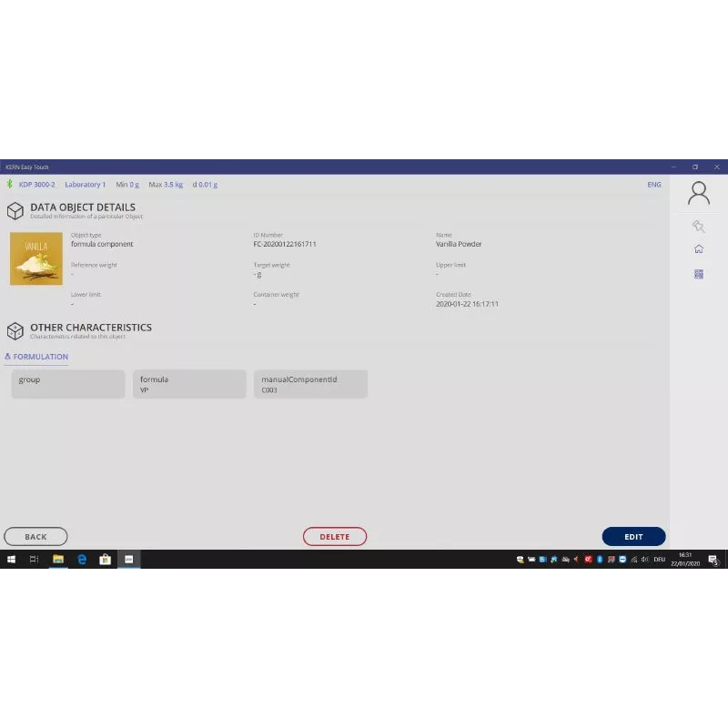Image resolution: width=728 pixels, height=728 pixels.
Task: Click the group characteristic field
Action: point(68,384)
